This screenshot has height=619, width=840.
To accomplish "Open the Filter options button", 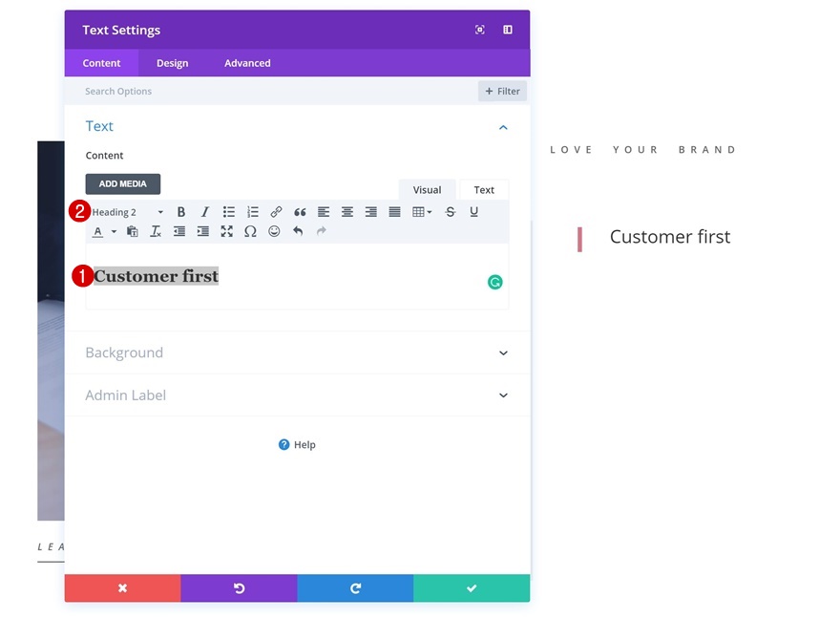I will tap(502, 91).
